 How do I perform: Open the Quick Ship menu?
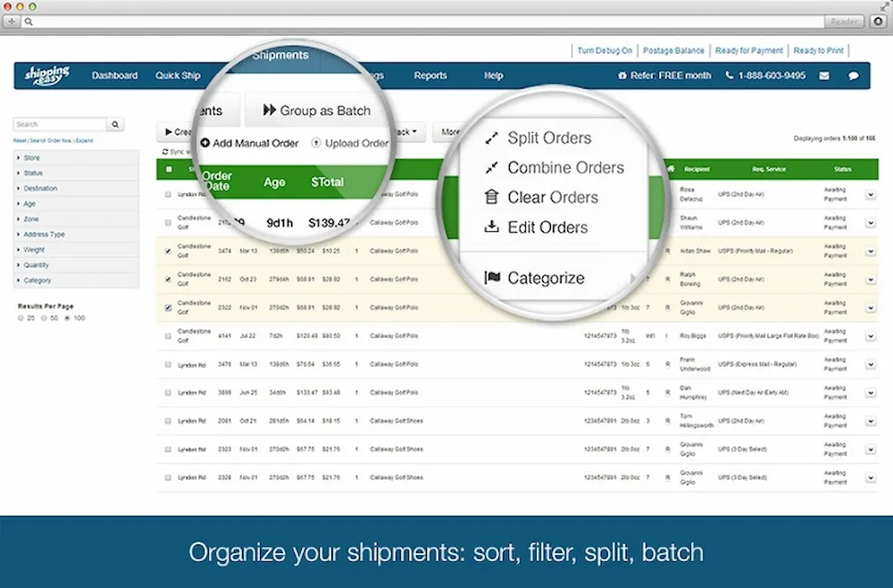[x=178, y=75]
